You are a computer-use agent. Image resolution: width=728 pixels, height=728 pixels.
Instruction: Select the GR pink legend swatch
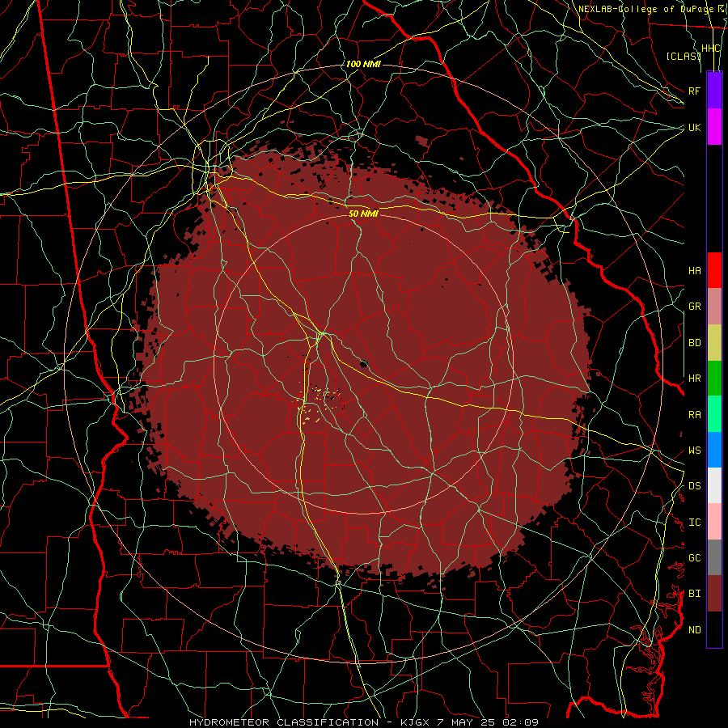pyautogui.click(x=714, y=306)
